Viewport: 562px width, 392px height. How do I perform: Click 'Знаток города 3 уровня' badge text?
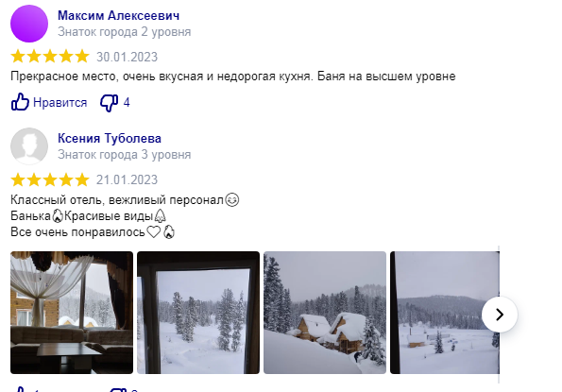click(x=124, y=155)
